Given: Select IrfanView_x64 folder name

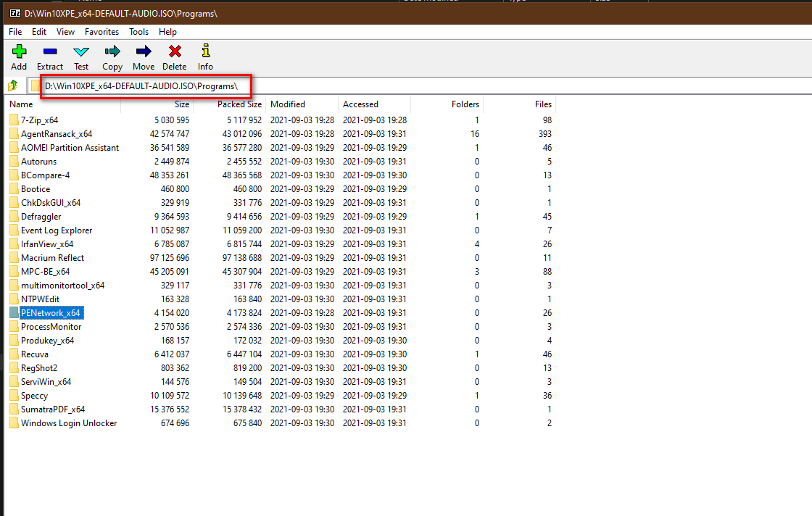Looking at the screenshot, I should pos(47,244).
